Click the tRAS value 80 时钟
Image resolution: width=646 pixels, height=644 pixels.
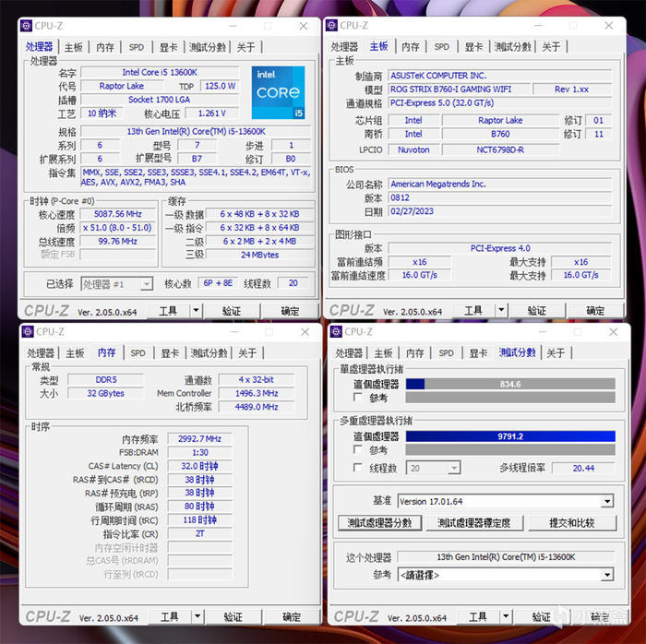pos(200,507)
